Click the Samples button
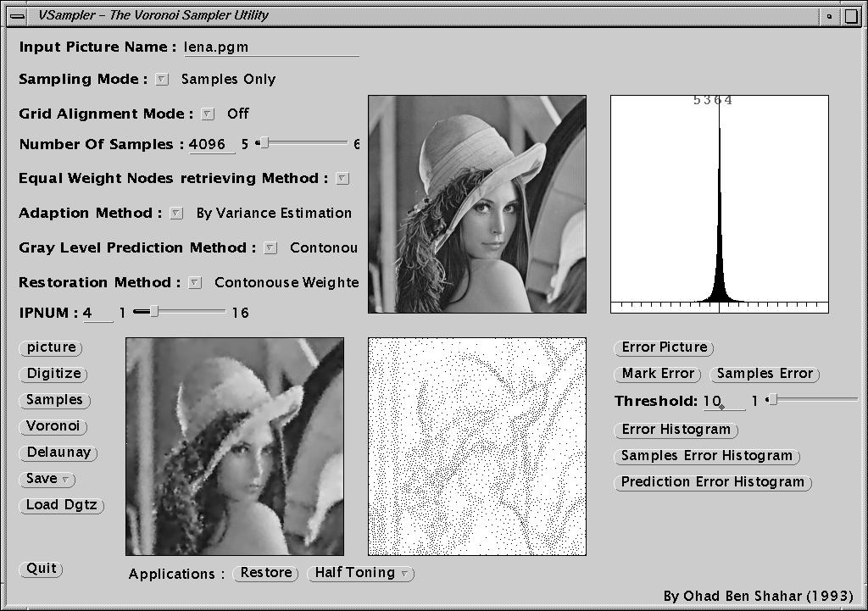This screenshot has height=611, width=868. click(54, 400)
